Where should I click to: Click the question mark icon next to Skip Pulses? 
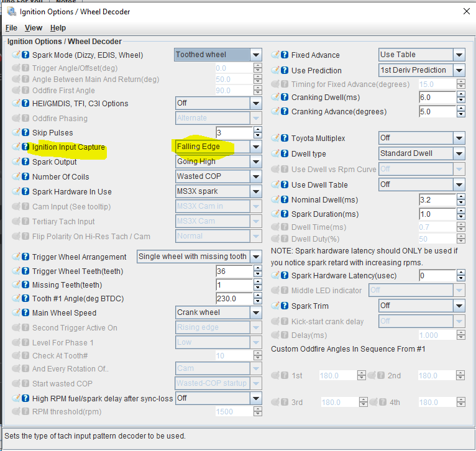pyautogui.click(x=25, y=132)
